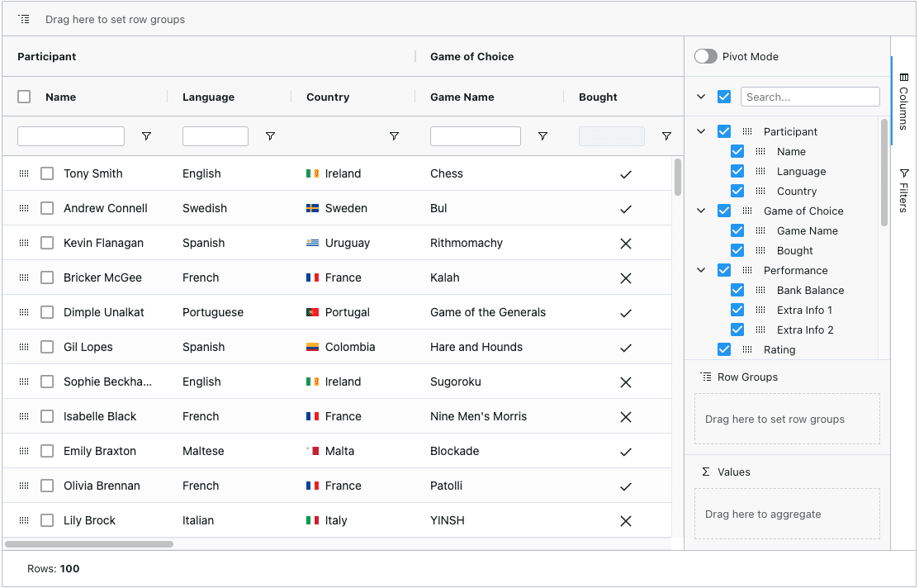Click the cross icon in Kevin Flanagan's row
Viewport: 919px width, 588px height.
tap(625, 244)
